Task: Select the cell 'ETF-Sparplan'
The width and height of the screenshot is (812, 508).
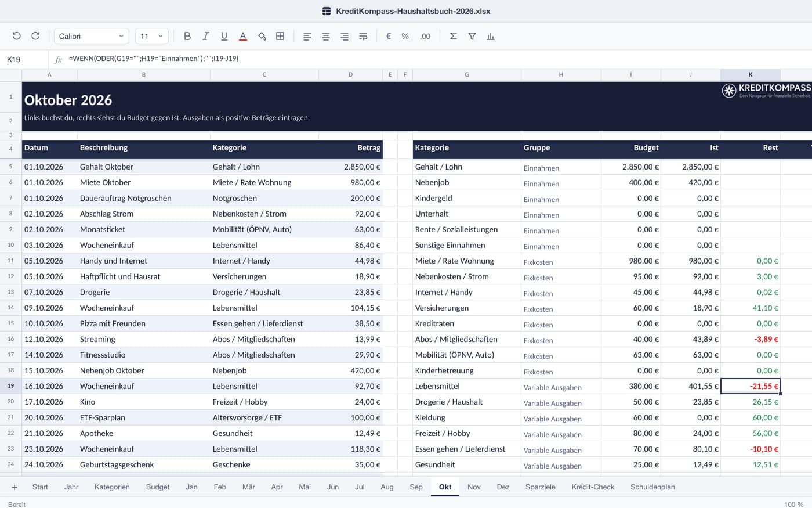Action: pyautogui.click(x=144, y=417)
